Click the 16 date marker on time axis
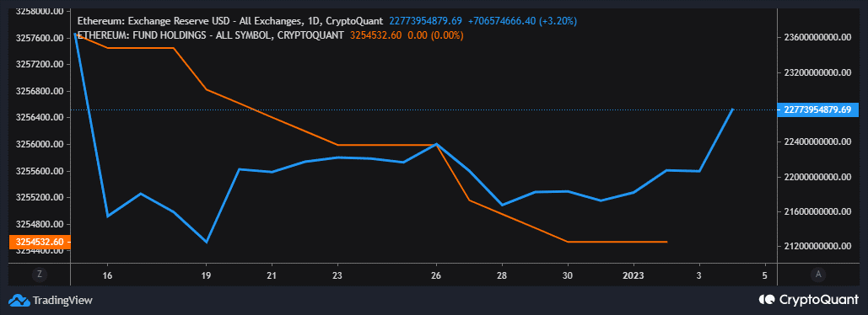Screen dimensions: 868x315 (107, 275)
